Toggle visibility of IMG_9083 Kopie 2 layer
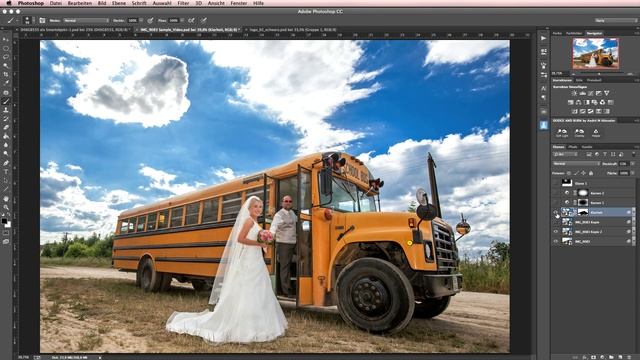This screenshot has height=360, width=640. (556, 231)
